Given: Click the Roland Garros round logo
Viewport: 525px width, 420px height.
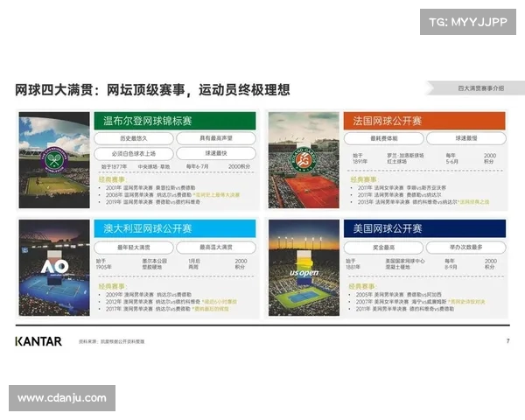Looking at the screenshot, I should (304, 160).
